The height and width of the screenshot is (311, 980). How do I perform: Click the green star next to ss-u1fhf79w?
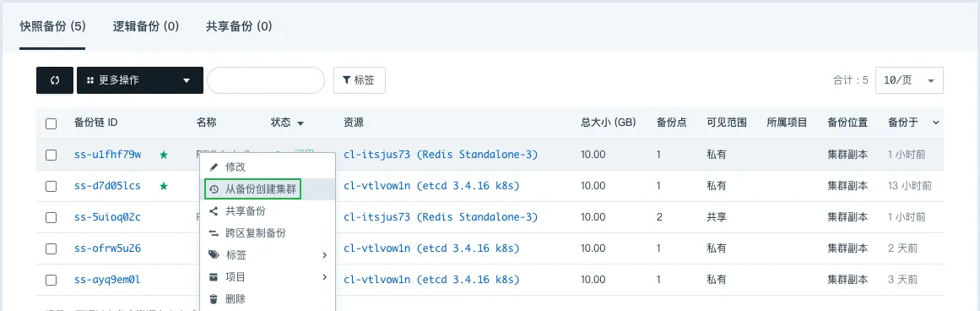click(164, 155)
